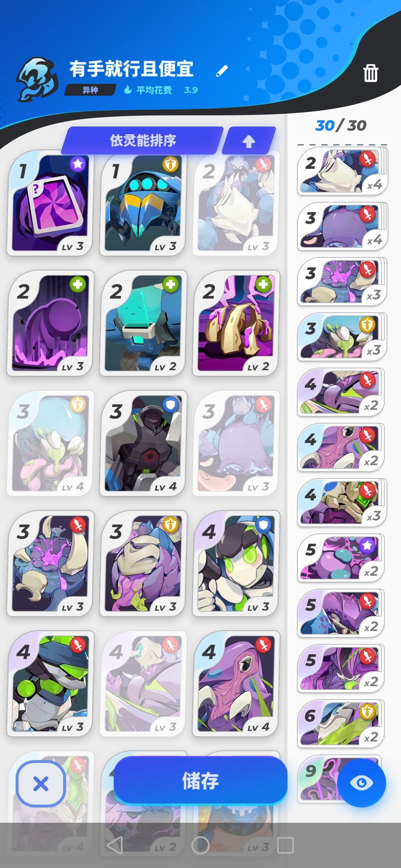401x868 pixels.
Task: Pick the cost 4 green-eyed robot girl card
Action: coord(235,563)
